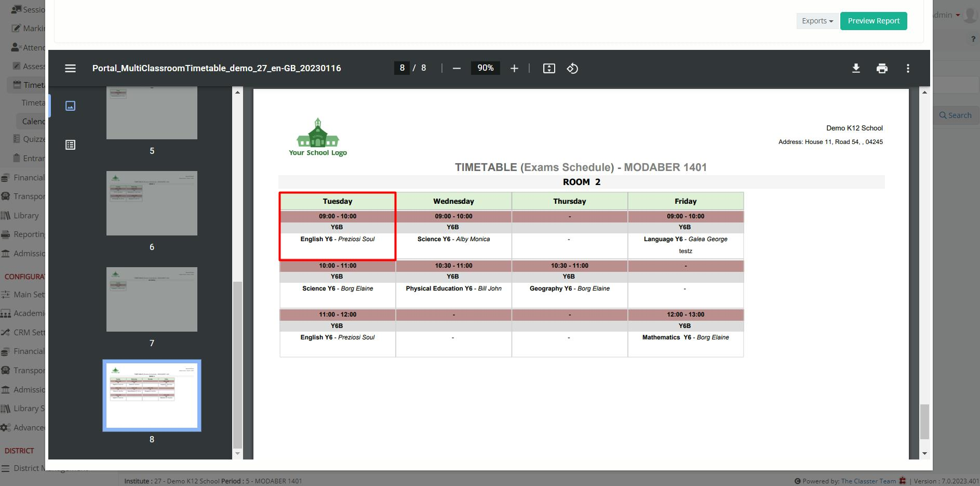Click the Friday column header
The height and width of the screenshot is (486, 980).
point(686,201)
